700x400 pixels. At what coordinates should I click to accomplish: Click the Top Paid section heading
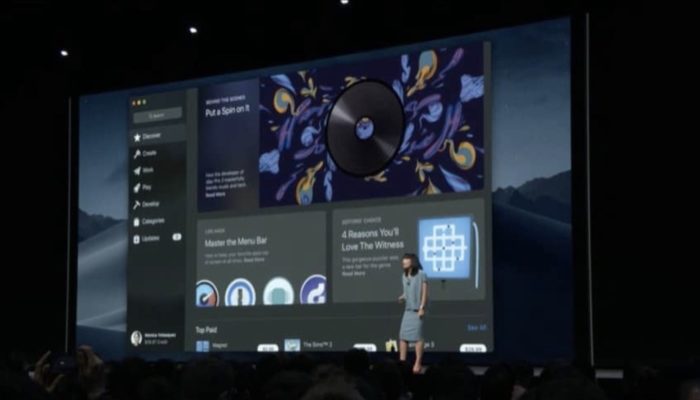click(x=206, y=330)
